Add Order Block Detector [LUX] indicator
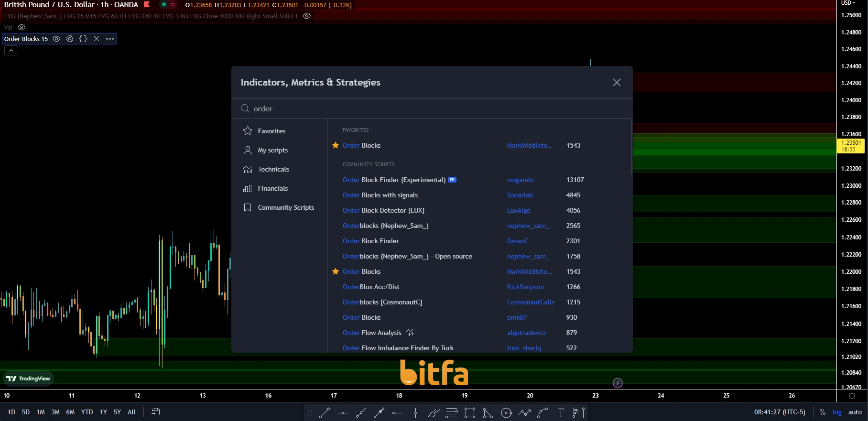 pyautogui.click(x=479, y=210)
